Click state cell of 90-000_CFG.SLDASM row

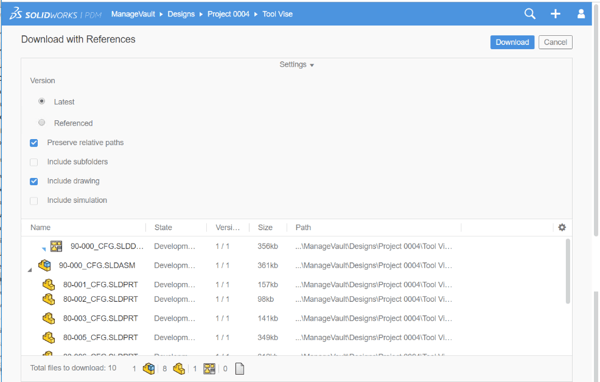pyautogui.click(x=174, y=265)
